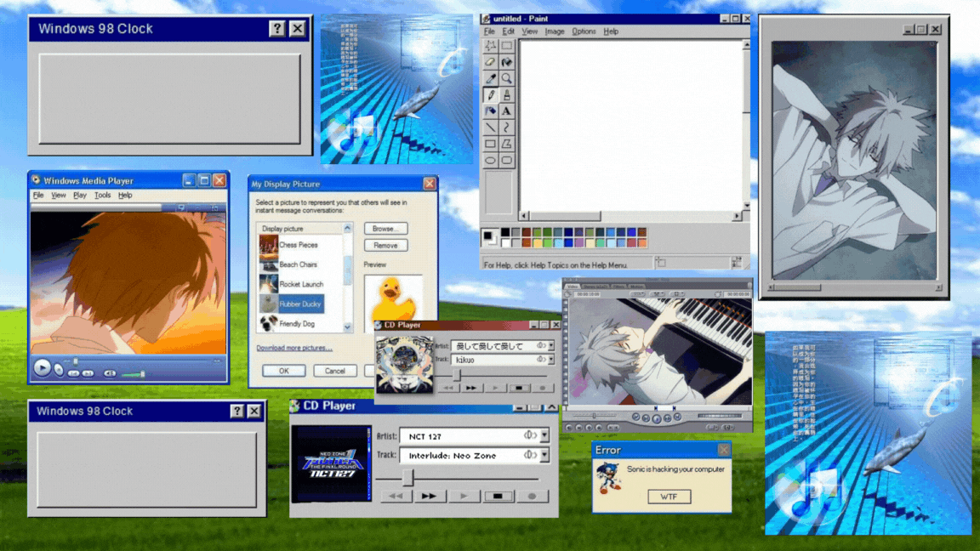980x551 pixels.
Task: Open the Artist dropdown in the kikuo CD Player
Action: click(551, 345)
